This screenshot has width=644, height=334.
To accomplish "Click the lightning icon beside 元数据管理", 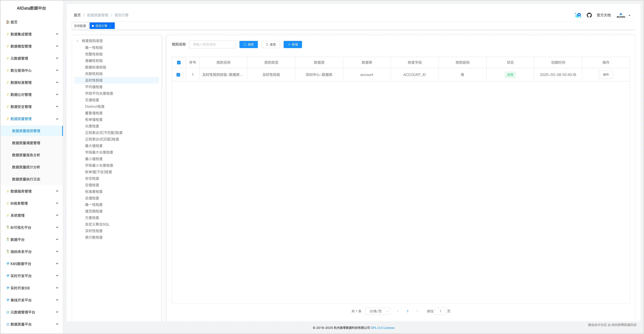I will click(8, 58).
